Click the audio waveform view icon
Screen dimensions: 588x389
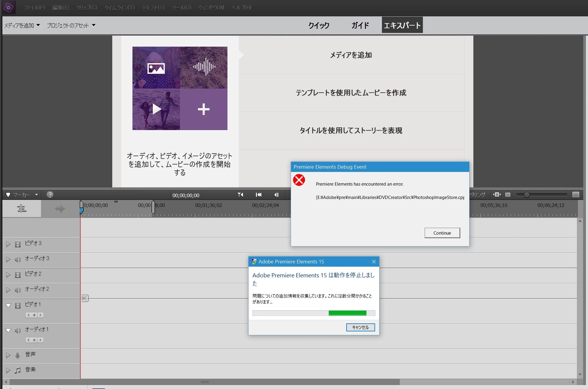click(x=60, y=208)
